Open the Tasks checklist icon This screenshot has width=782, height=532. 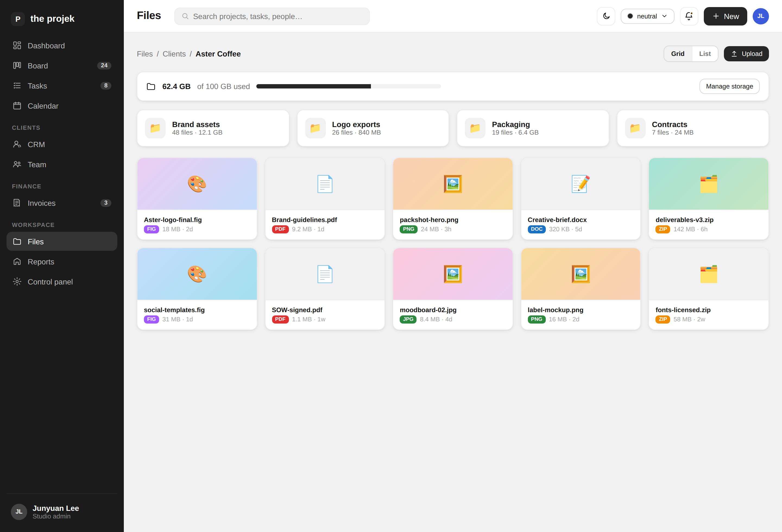pos(17,86)
